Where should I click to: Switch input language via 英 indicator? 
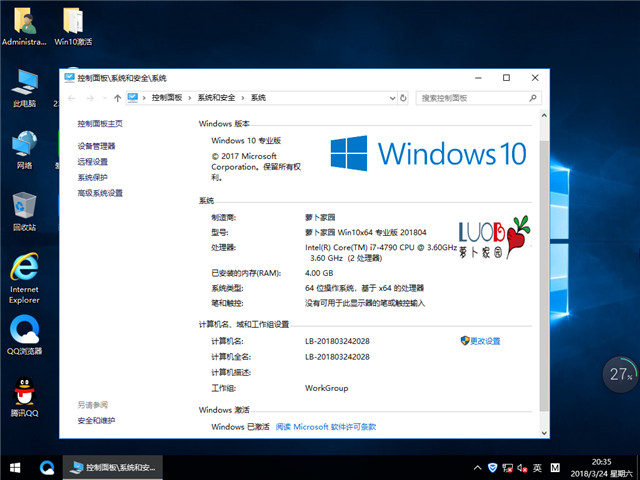tap(537, 468)
